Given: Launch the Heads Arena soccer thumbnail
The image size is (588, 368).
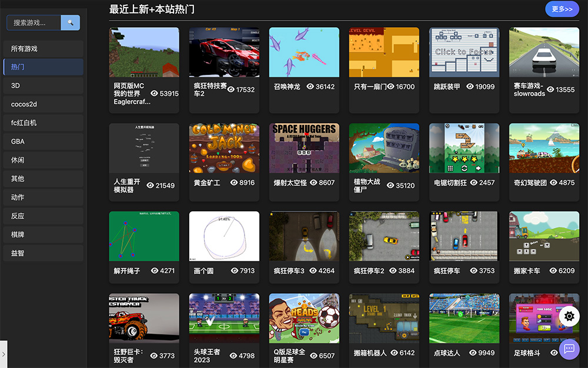Looking at the screenshot, I should point(304,319).
